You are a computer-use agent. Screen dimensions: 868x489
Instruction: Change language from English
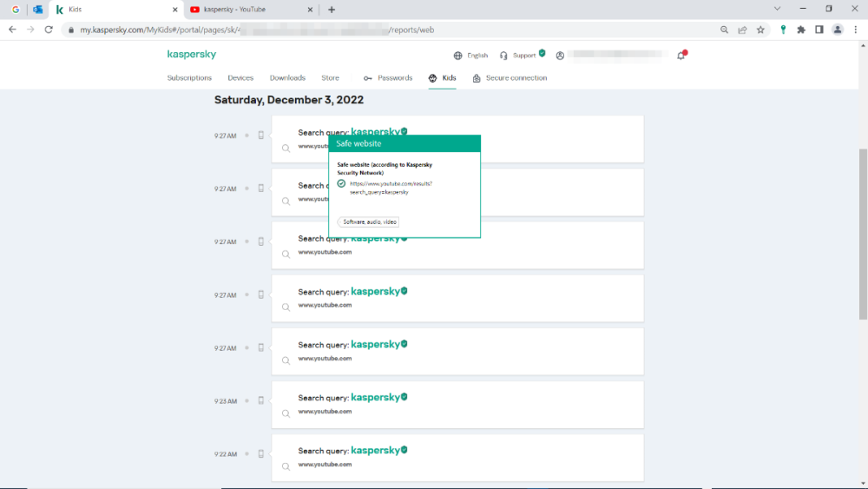coord(470,56)
